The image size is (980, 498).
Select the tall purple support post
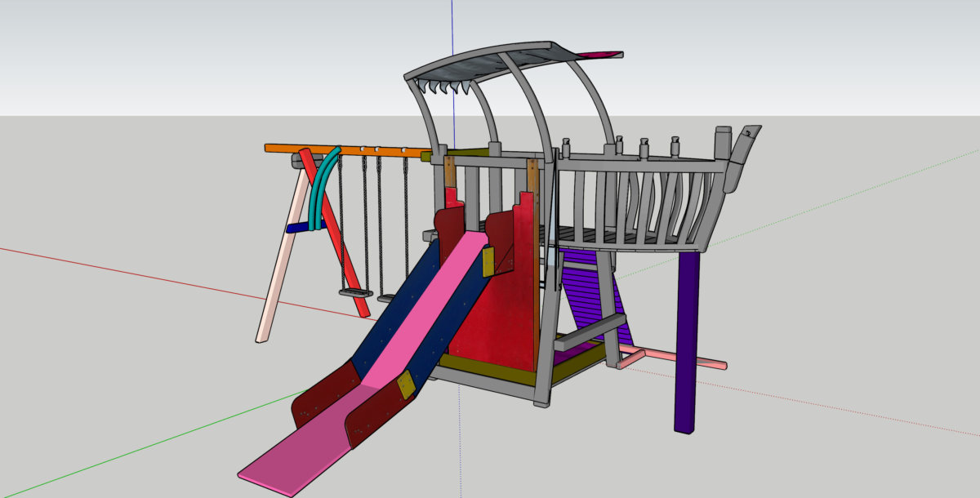(688, 343)
